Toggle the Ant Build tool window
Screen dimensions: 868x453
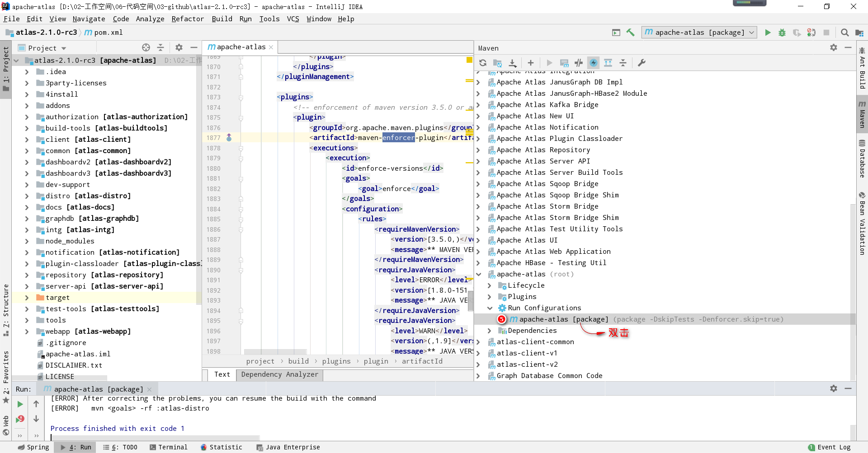[x=862, y=68]
